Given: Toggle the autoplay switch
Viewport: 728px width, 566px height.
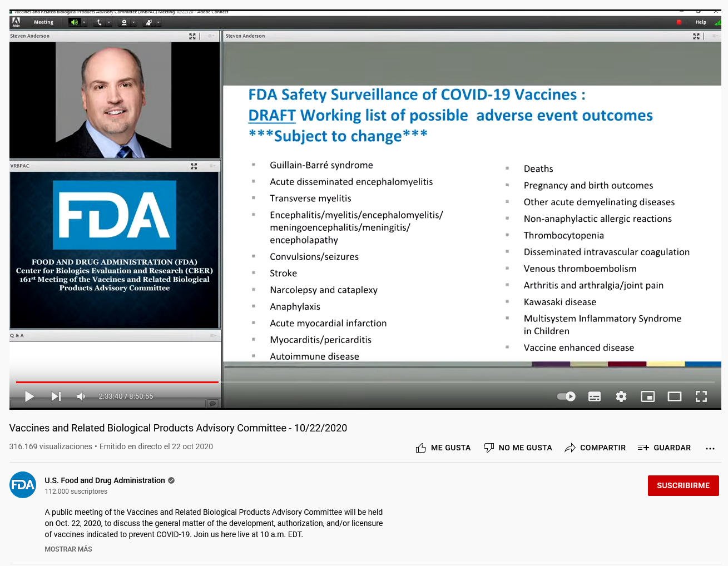Looking at the screenshot, I should [566, 396].
